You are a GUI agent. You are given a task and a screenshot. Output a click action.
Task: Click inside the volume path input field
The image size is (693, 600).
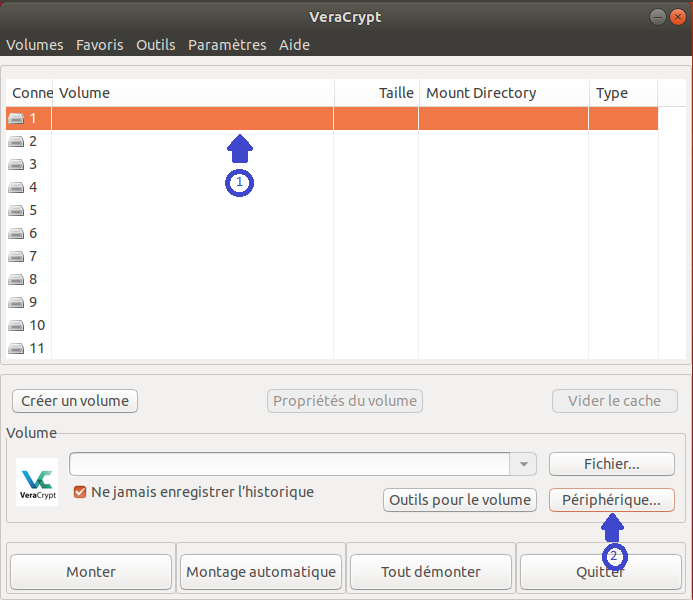[x=289, y=464]
